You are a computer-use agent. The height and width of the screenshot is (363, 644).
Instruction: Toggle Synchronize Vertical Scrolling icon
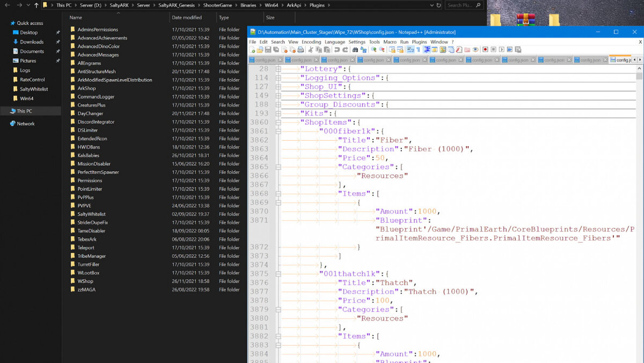coord(392,49)
